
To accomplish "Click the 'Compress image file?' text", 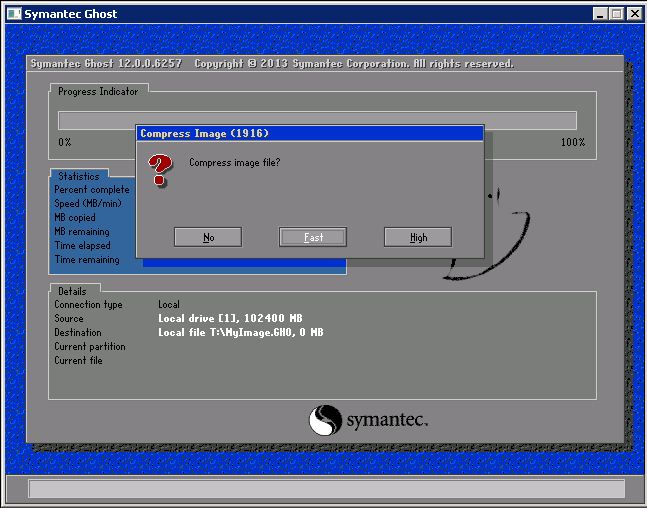I will [x=234, y=163].
